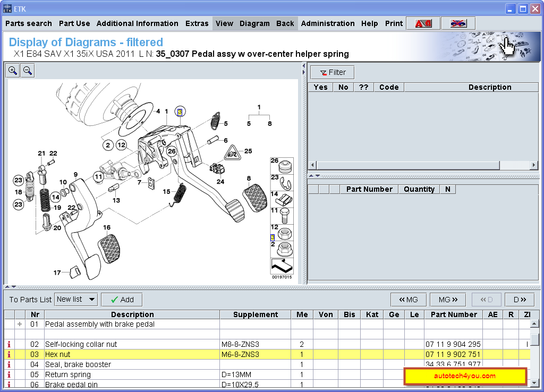Select the M8-8-ZNS3 supplement cell
The image size is (544, 392).
(x=256, y=344)
